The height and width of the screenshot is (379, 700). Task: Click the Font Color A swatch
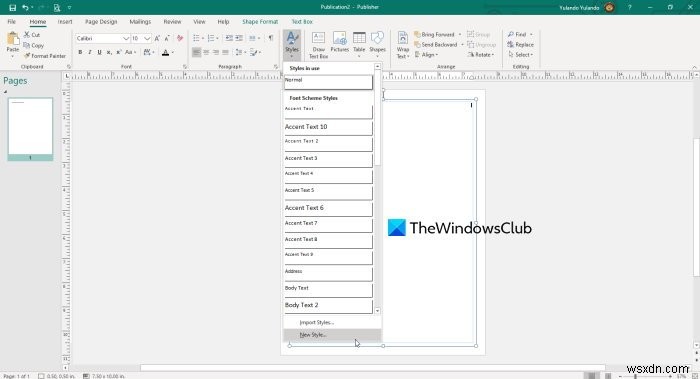(166, 53)
